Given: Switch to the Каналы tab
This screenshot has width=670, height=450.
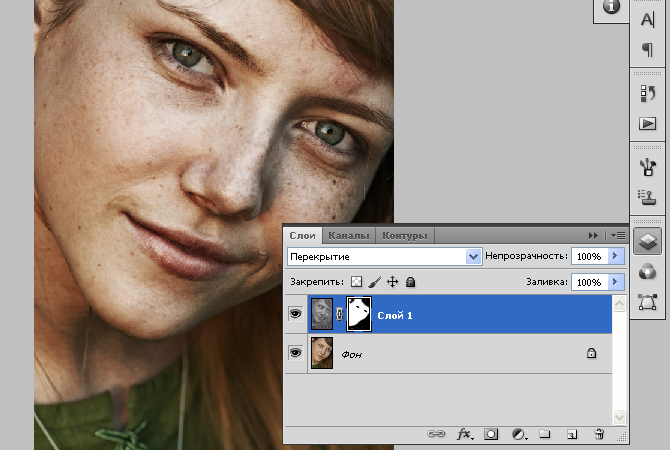Looking at the screenshot, I should 348,235.
